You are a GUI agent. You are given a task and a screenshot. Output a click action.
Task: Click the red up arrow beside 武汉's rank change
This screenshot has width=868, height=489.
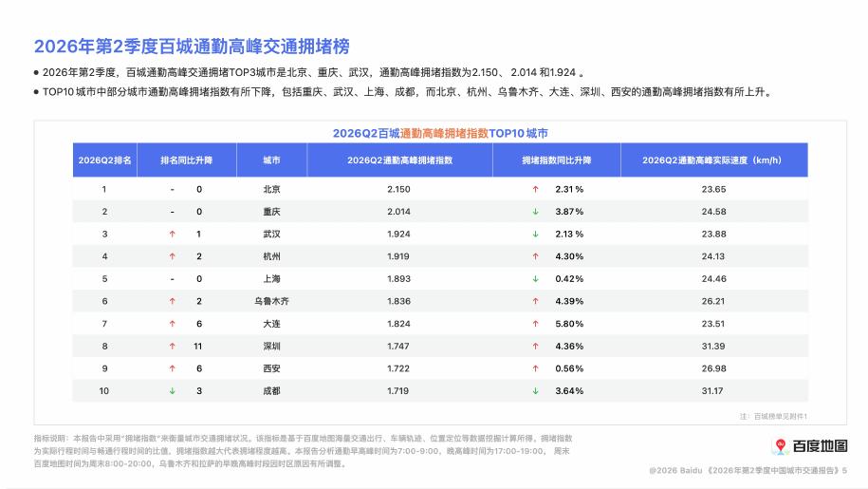click(172, 235)
